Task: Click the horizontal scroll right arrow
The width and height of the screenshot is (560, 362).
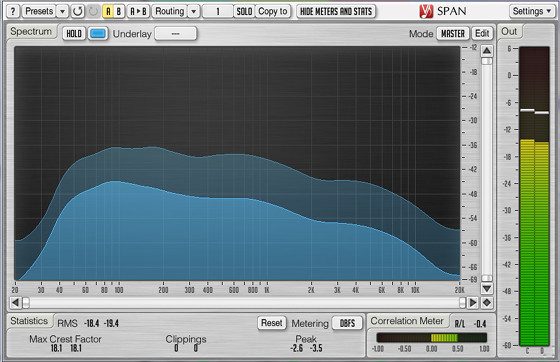Action: (472, 303)
